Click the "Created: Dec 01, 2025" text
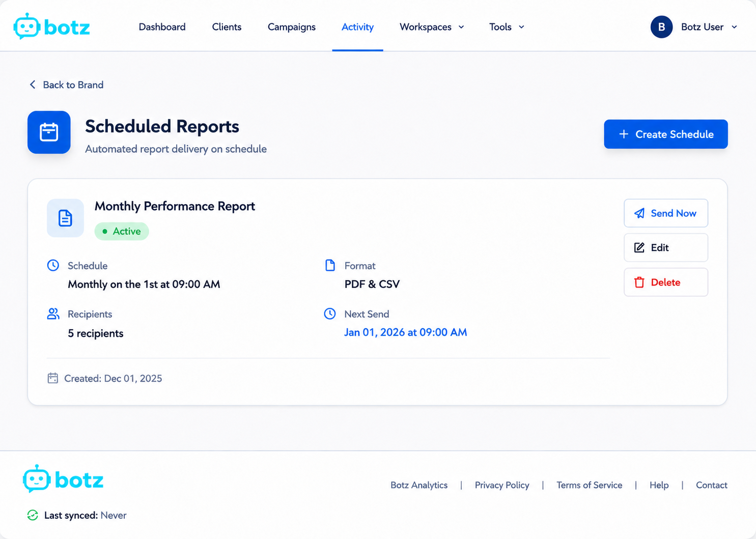Image resolution: width=756 pixels, height=539 pixels. [x=113, y=378]
